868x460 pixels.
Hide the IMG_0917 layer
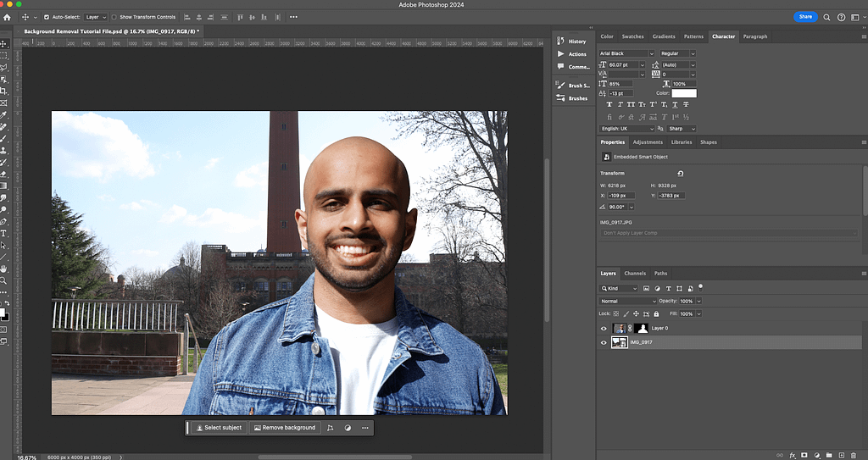604,342
